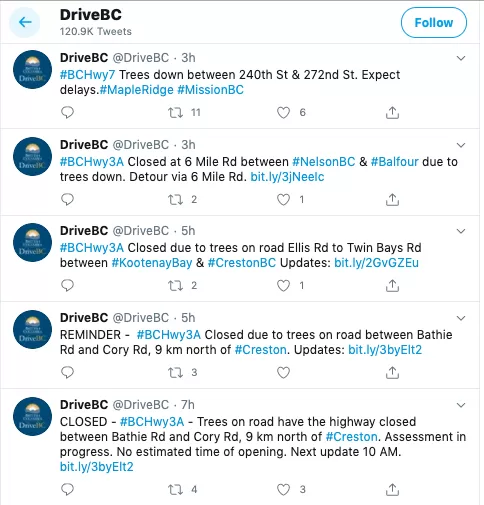The height and width of the screenshot is (505, 484).
Task: Like the 6 Mile Rd closure tweet
Action: 283,200
